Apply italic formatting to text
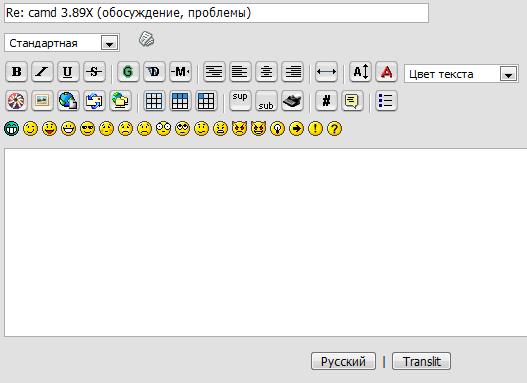This screenshot has width=527, height=383. [42, 72]
